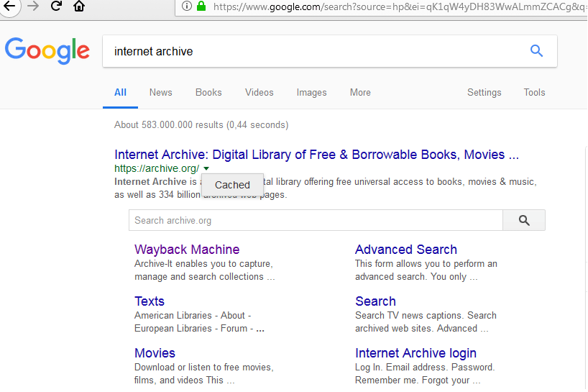The width and height of the screenshot is (588, 392).
Task: Click the blue Google search magnifier icon
Action: tap(536, 51)
